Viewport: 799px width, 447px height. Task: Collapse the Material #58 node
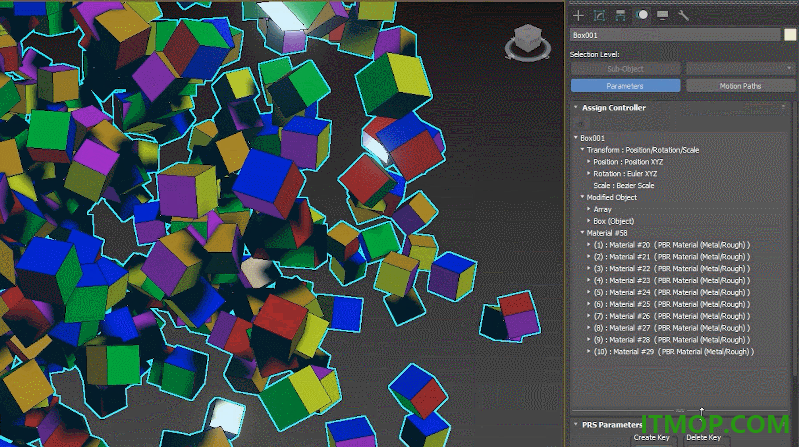(x=582, y=233)
